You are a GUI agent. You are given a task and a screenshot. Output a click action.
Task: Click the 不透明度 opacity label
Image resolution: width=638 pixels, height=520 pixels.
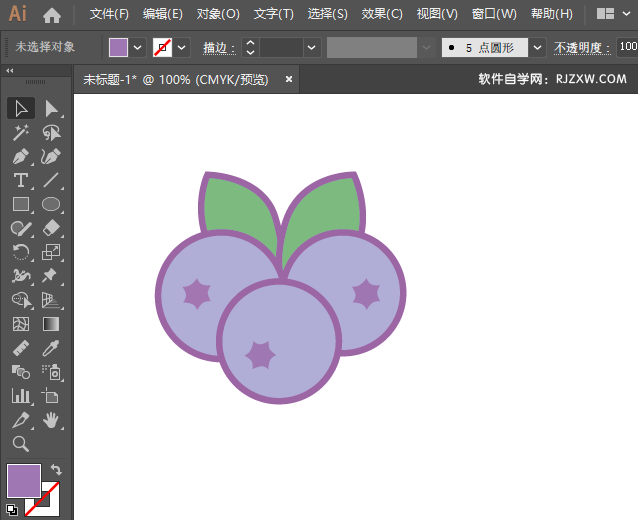(x=582, y=47)
